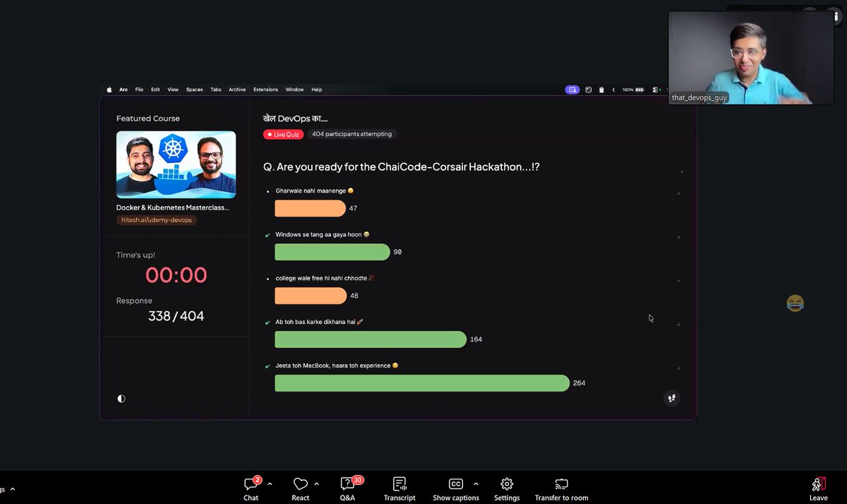Click the clipboard icon in menu bar
Viewport: 847px width, 504px height.
click(601, 90)
